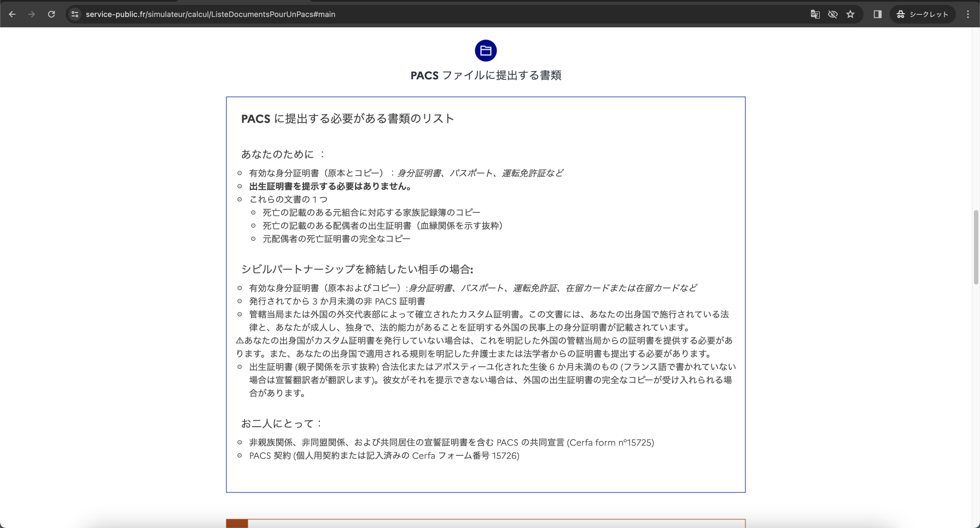980x528 pixels.
Task: Reload the page with the refresh icon
Action: coord(51,14)
